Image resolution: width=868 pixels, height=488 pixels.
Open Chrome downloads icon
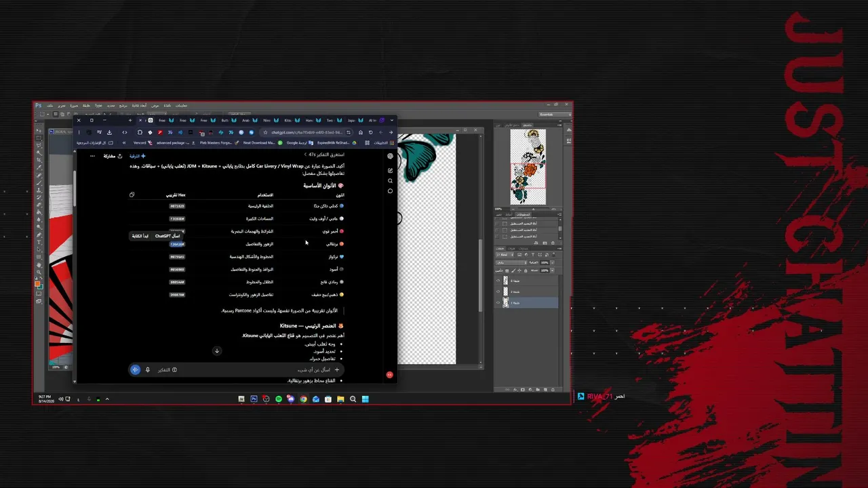point(109,132)
